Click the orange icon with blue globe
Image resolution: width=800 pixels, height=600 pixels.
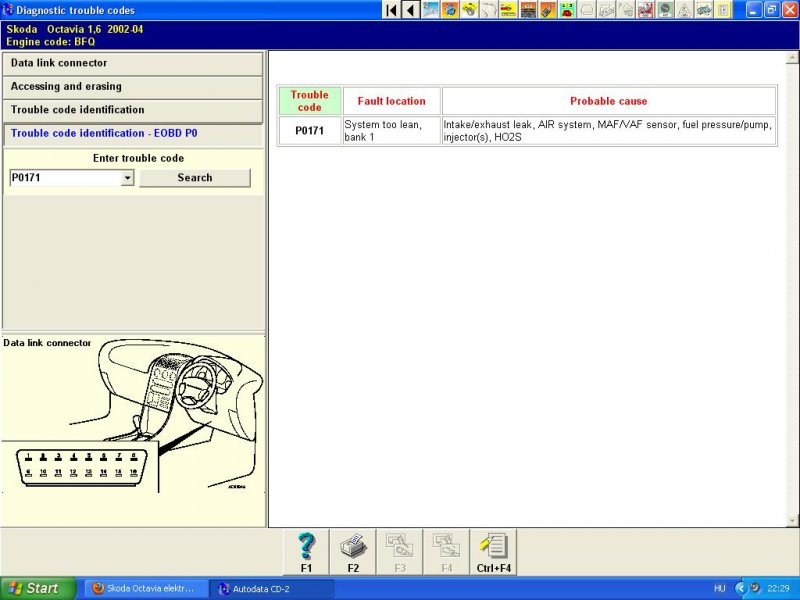pyautogui.click(x=450, y=10)
